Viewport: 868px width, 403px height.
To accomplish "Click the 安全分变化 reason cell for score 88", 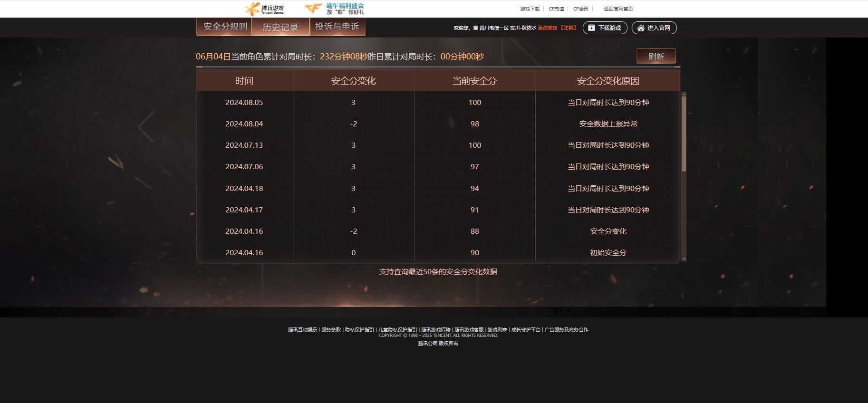I will click(x=608, y=231).
